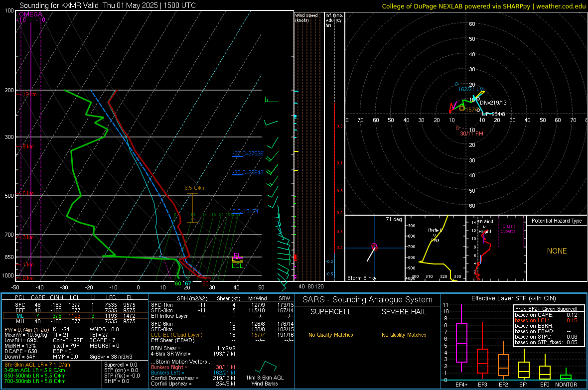The image size is (588, 390).
Task: Click the '6 km' height marker
Action: 28,193
